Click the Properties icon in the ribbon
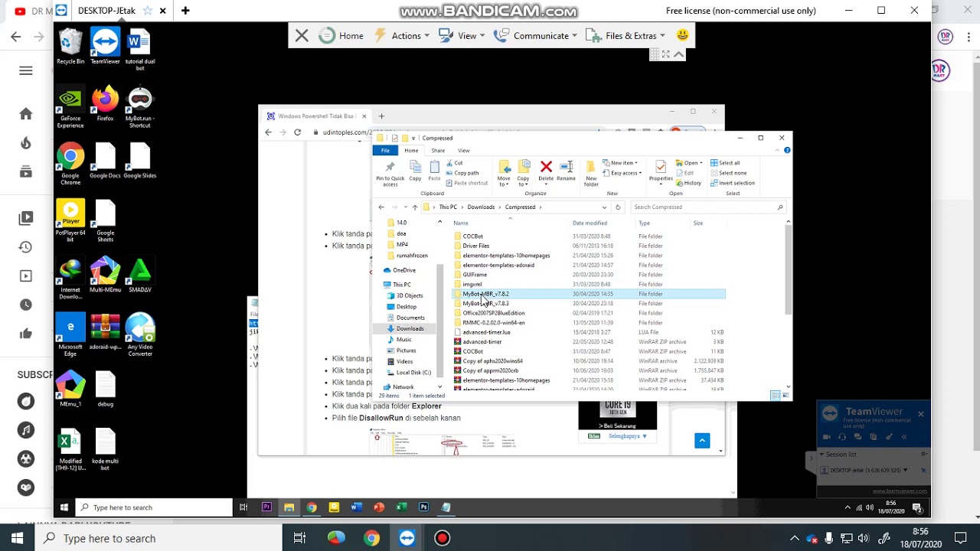Screen dimensions: 980x551 [x=661, y=171]
